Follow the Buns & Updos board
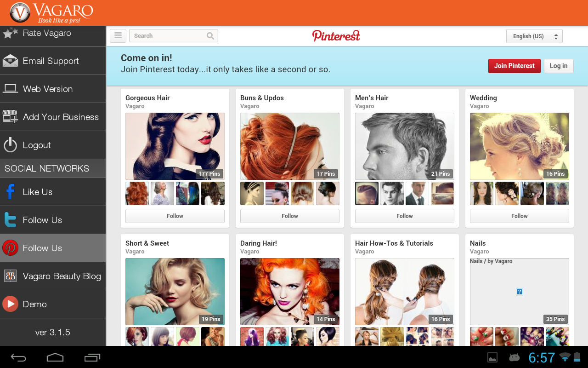 coord(290,216)
